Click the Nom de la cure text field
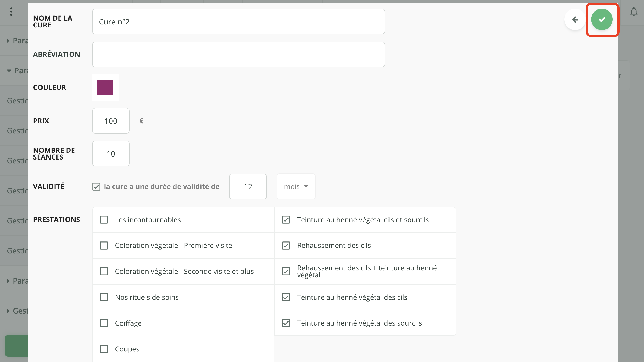 [x=238, y=22]
